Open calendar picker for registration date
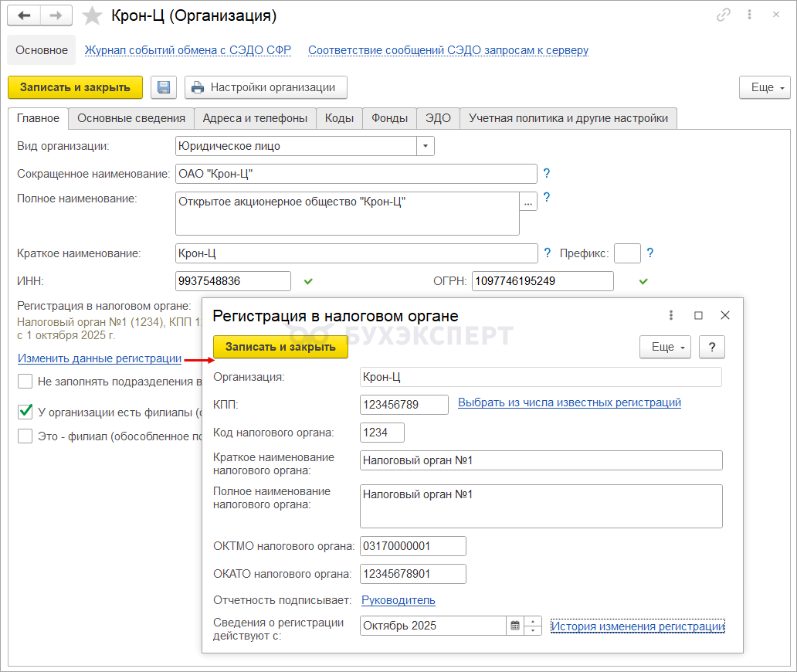Viewport: 797px width, 672px height. [x=515, y=626]
